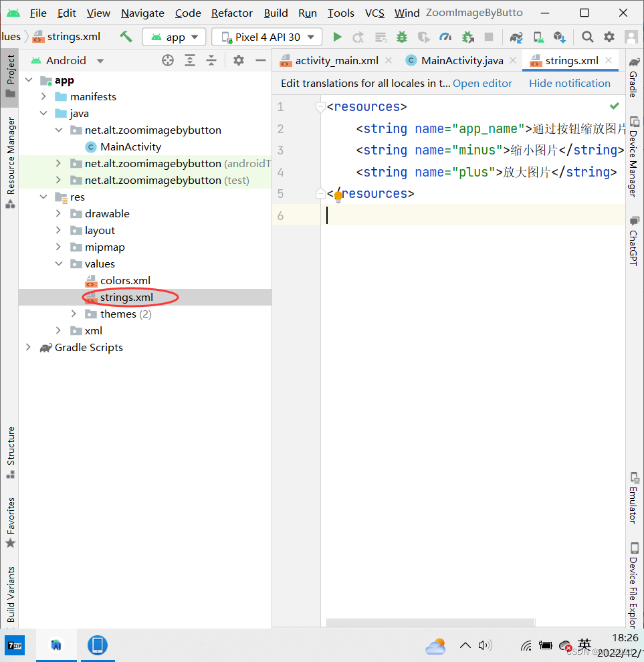Open the Android project view dropdown
The height and width of the screenshot is (662, 644).
click(x=68, y=60)
